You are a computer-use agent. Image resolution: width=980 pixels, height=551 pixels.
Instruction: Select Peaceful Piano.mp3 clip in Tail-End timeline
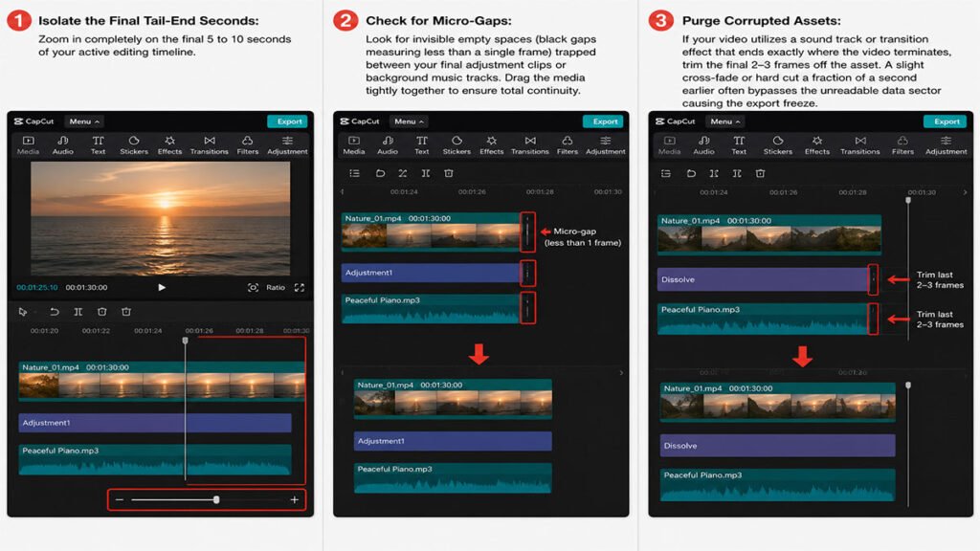tap(155, 460)
